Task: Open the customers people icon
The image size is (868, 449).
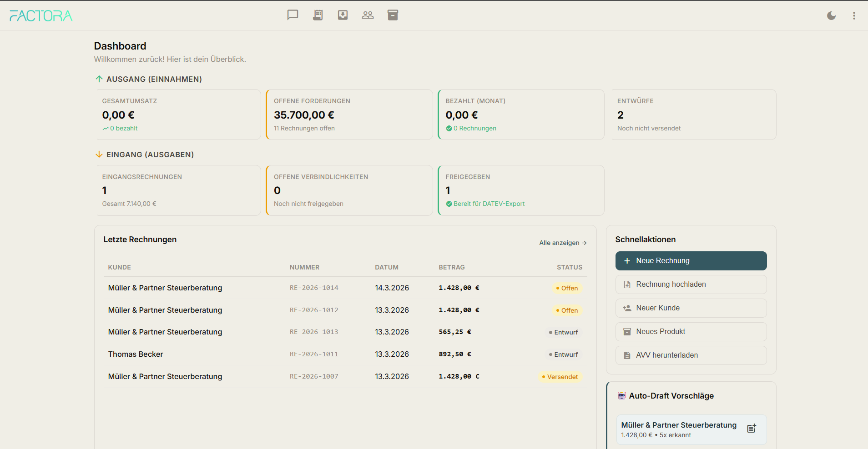Action: 368,15
